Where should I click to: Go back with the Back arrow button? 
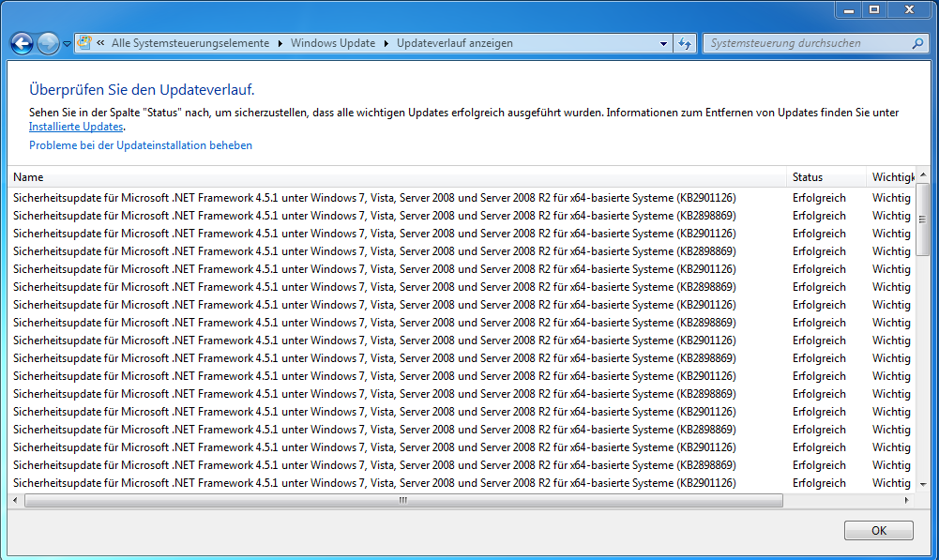pos(22,43)
